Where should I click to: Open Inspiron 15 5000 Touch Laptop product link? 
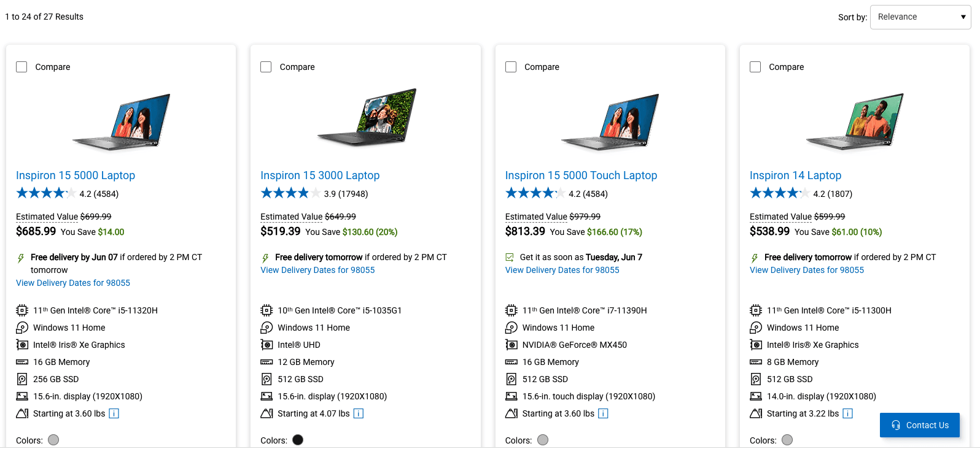[x=581, y=175]
